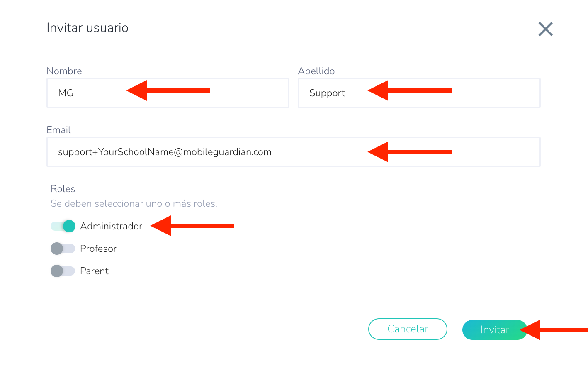Enable the Profesor role switch
The height and width of the screenshot is (366, 588).
pos(63,249)
